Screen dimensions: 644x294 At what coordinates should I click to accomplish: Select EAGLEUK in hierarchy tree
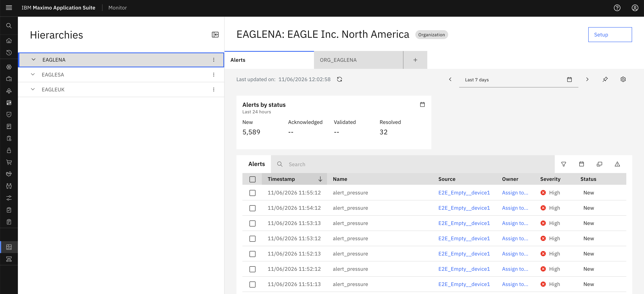click(x=53, y=90)
